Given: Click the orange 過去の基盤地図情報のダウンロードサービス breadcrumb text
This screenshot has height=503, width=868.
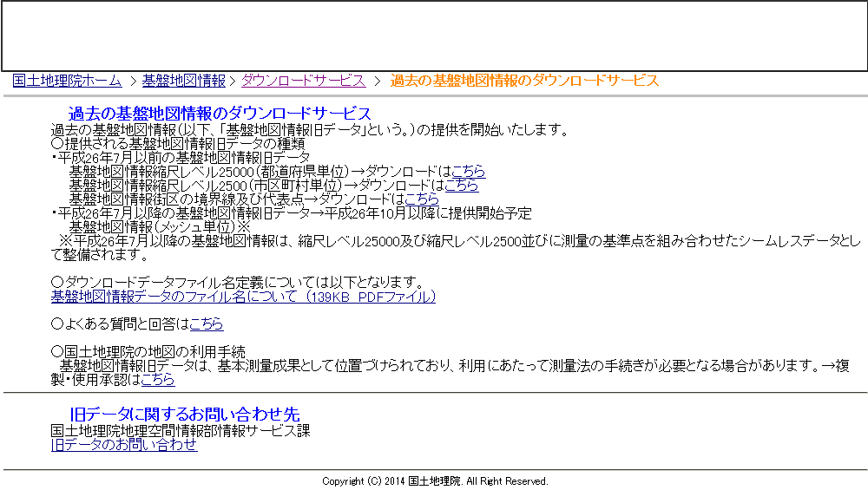Looking at the screenshot, I should (x=524, y=81).
